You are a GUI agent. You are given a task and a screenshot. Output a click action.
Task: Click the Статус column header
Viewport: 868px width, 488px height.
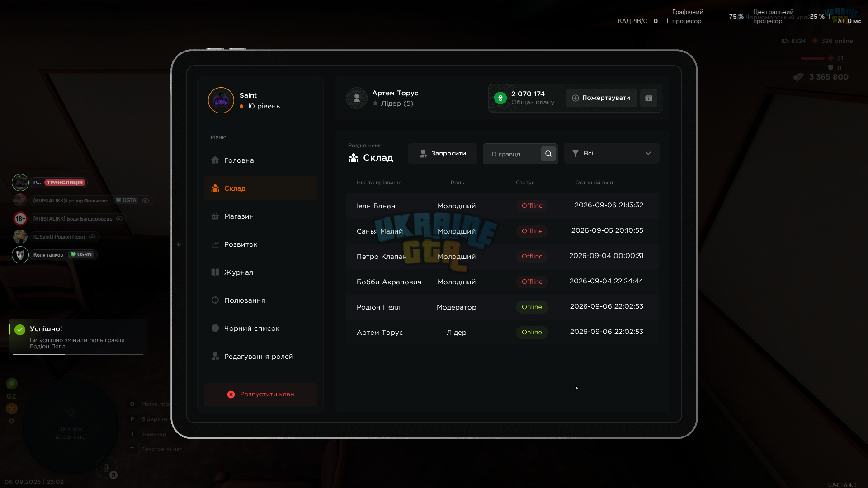pyautogui.click(x=525, y=183)
